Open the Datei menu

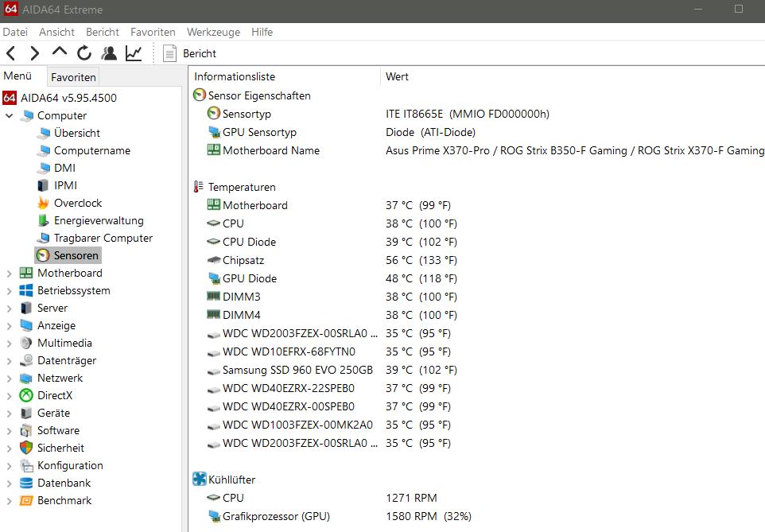(15, 33)
